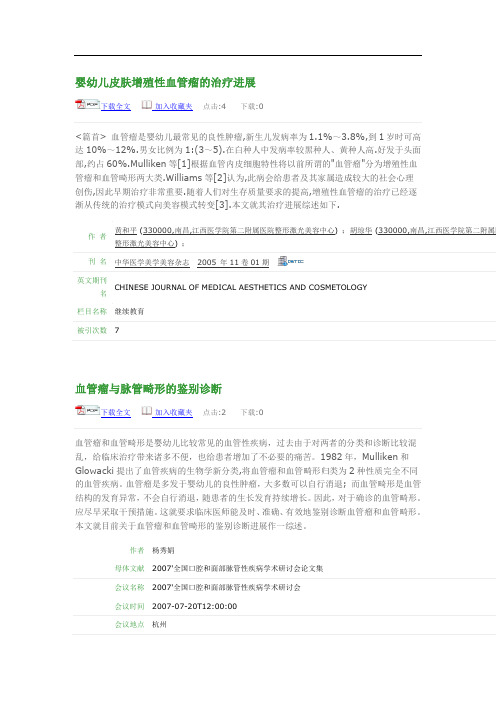
Task: Click 整形激光美容中心 link on second author line
Action: click(145, 243)
